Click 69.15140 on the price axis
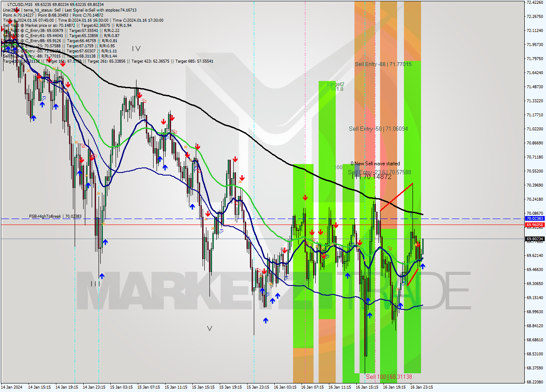The width and height of the screenshot is (546, 392). point(535,297)
